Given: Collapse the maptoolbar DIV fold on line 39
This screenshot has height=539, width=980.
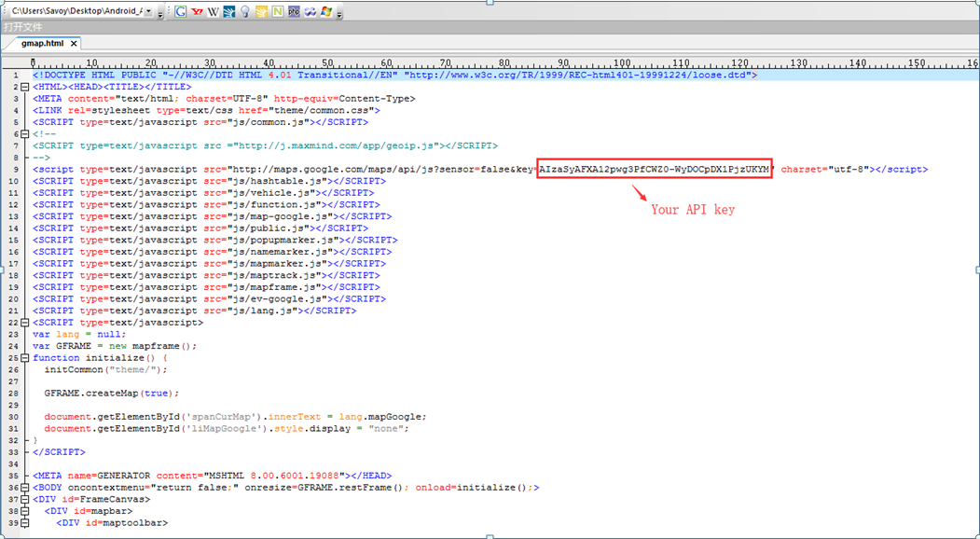Looking at the screenshot, I should click(24, 523).
